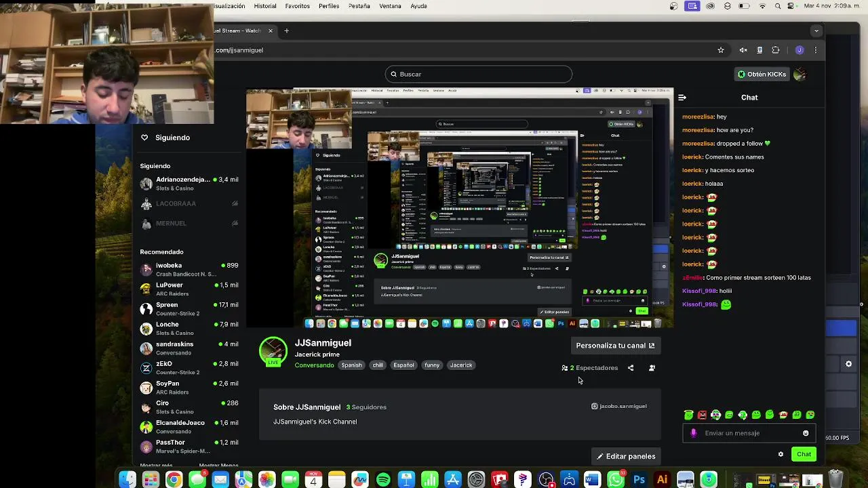Open the Ventana menu

pyautogui.click(x=391, y=6)
